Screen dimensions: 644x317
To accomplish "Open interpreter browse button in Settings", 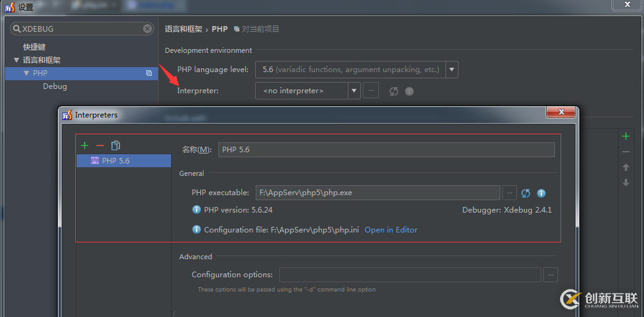I will pyautogui.click(x=370, y=91).
